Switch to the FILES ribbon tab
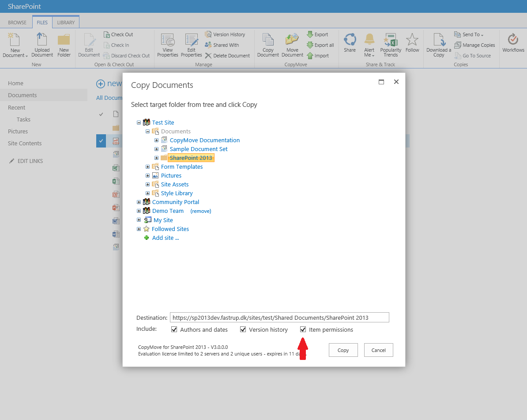Image resolution: width=527 pixels, height=420 pixels. [42, 23]
